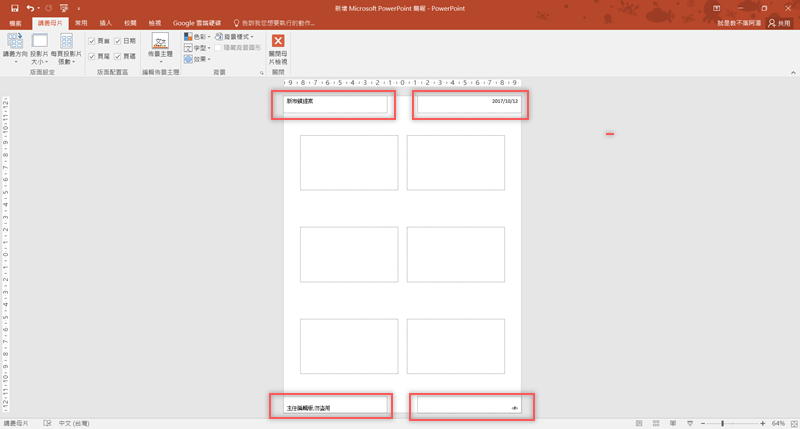This screenshot has height=429, width=800.
Task: Collapse the ribbon with the chevron
Action: (x=793, y=73)
